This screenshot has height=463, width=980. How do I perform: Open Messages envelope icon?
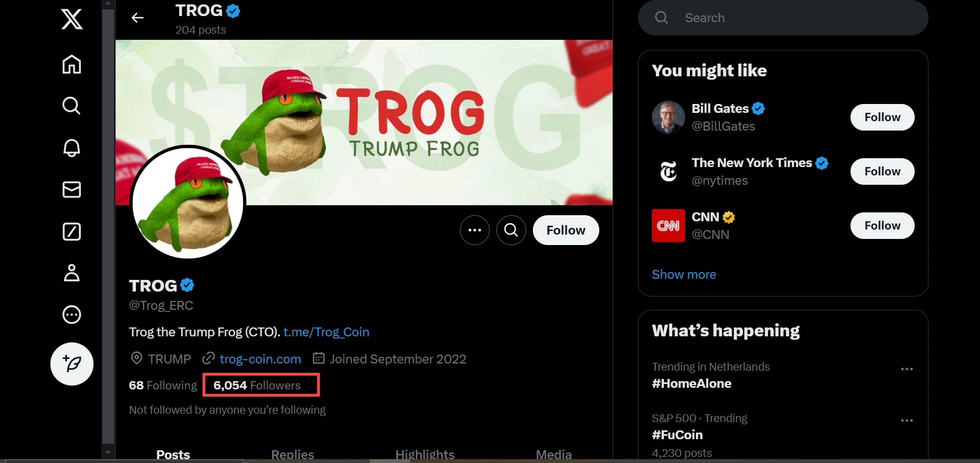[71, 190]
